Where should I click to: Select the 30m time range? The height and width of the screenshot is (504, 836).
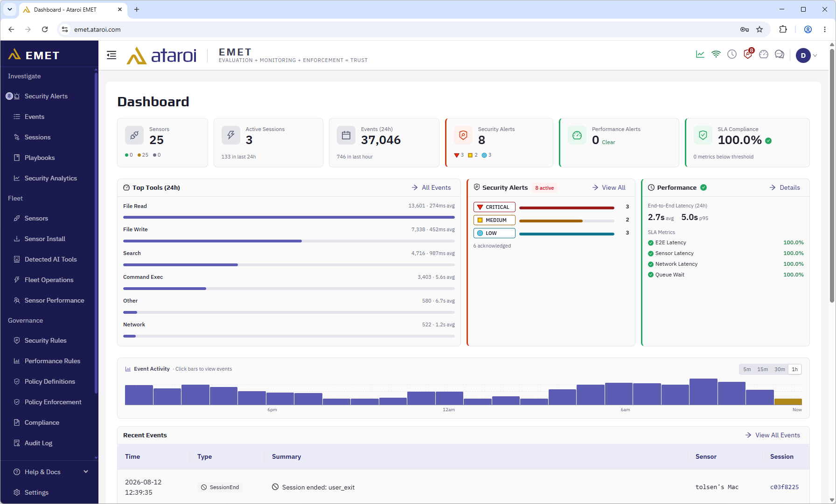click(x=780, y=369)
